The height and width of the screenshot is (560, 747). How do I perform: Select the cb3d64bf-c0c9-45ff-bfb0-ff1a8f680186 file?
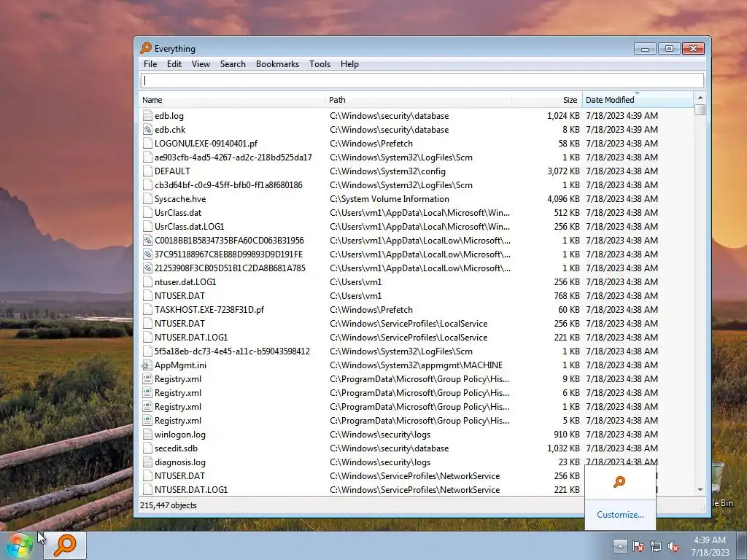pyautogui.click(x=228, y=184)
